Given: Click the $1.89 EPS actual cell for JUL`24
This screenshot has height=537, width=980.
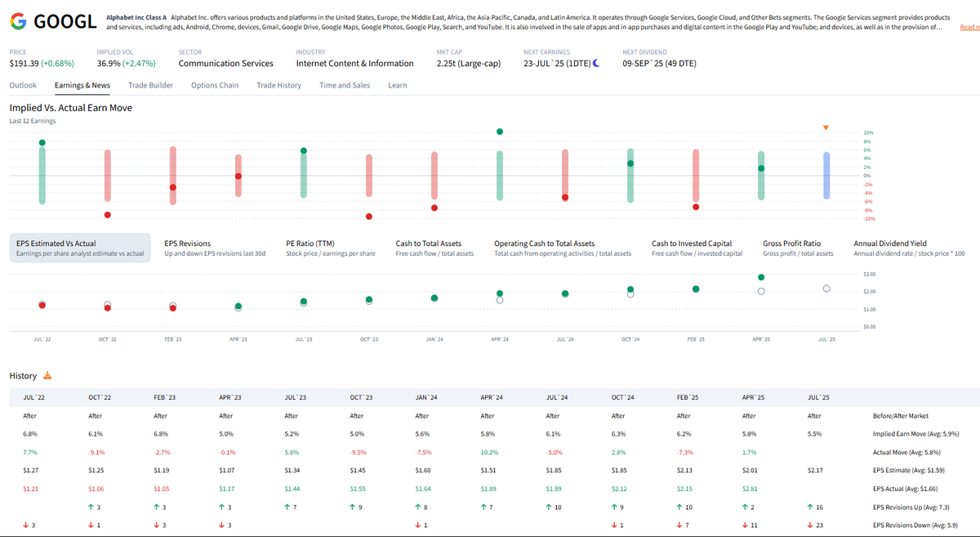Looking at the screenshot, I should (x=555, y=489).
